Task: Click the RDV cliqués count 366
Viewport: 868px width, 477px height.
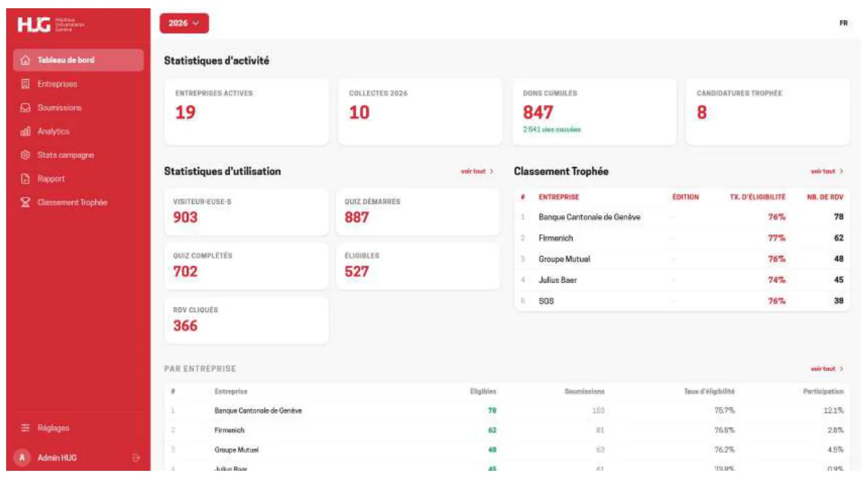Action: [x=186, y=326]
